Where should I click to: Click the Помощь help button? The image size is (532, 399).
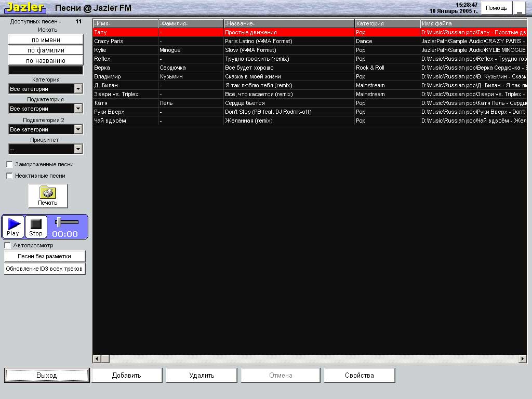[496, 8]
